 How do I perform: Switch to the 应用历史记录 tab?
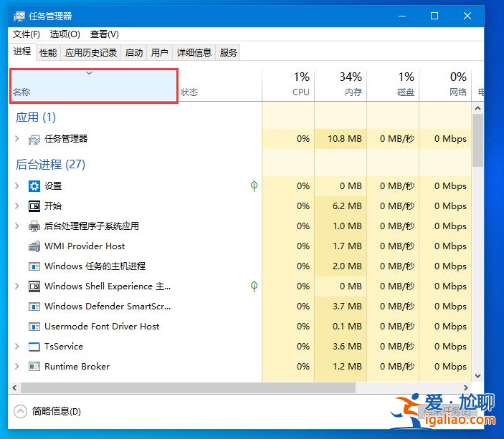point(91,53)
